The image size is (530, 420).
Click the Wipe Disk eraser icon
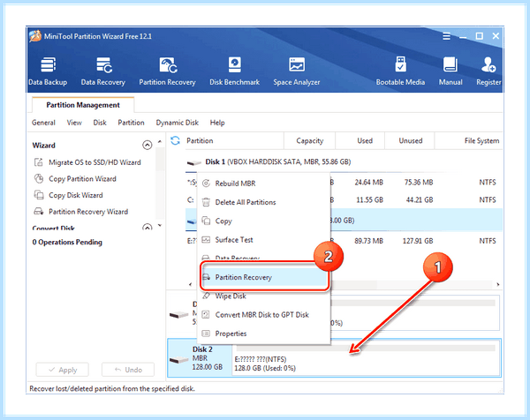pyautogui.click(x=206, y=296)
